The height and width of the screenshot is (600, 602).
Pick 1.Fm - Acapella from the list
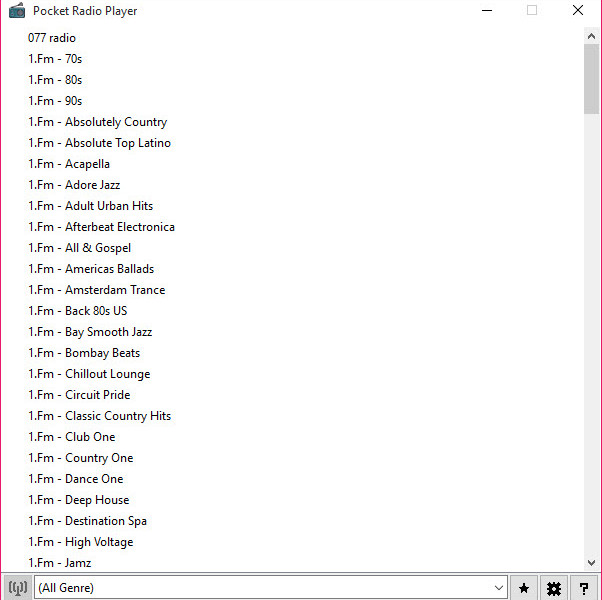coord(69,164)
